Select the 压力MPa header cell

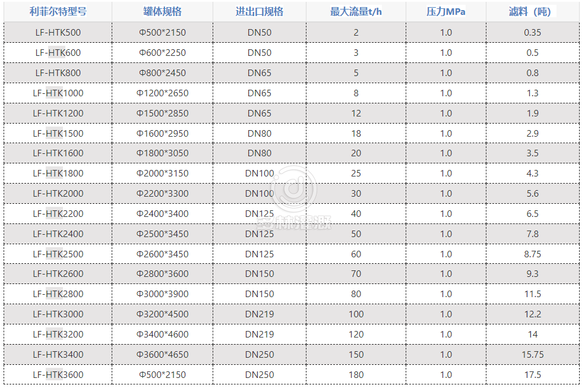point(445,12)
